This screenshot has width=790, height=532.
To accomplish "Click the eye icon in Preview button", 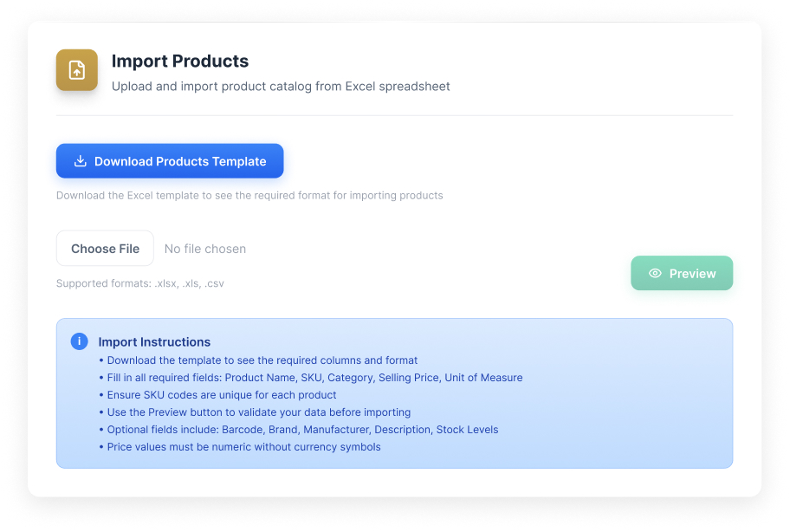I will [655, 273].
